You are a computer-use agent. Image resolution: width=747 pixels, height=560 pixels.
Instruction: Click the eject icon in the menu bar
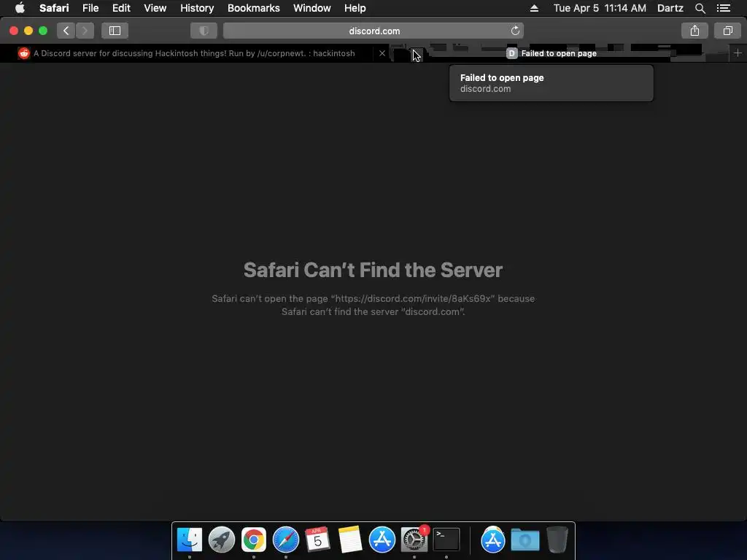click(534, 8)
